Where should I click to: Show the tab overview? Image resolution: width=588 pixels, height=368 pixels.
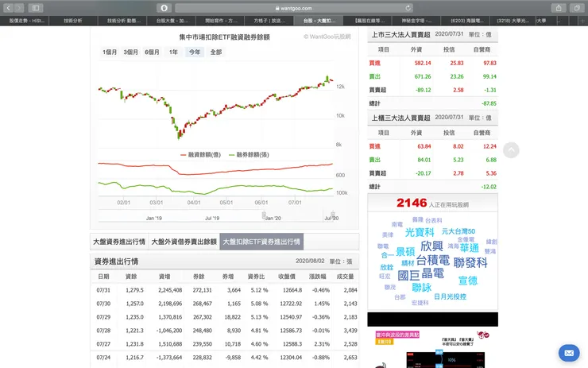point(577,7)
